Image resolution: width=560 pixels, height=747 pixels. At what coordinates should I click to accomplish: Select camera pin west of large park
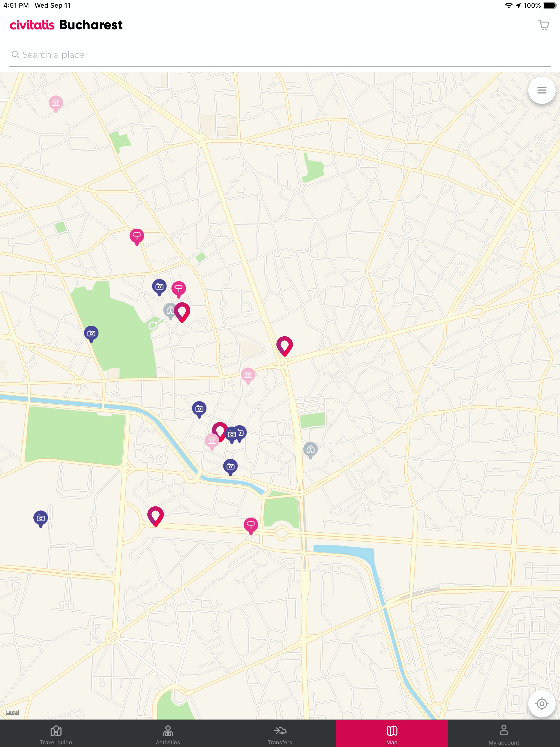91,334
